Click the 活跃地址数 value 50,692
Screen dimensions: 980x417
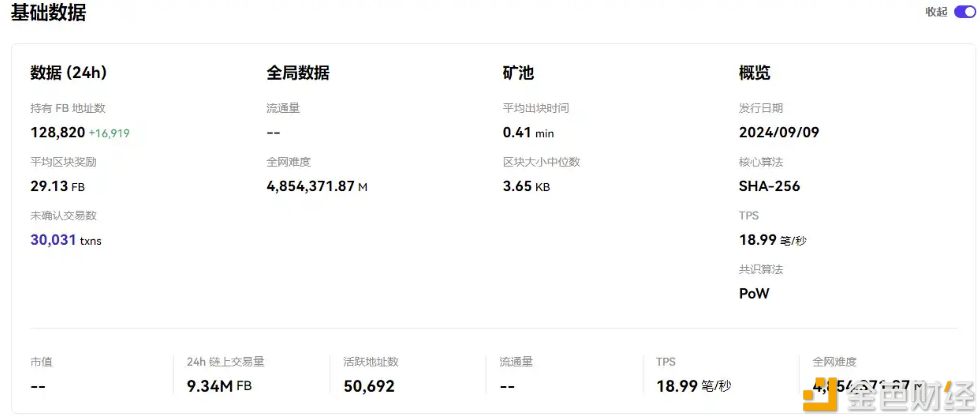[369, 385]
